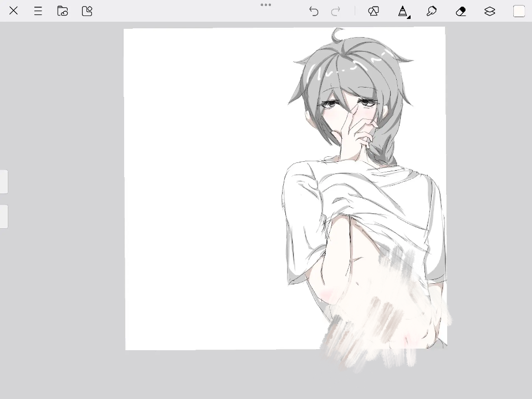Select the pen brush tool
The width and height of the screenshot is (532, 399).
[x=402, y=11]
